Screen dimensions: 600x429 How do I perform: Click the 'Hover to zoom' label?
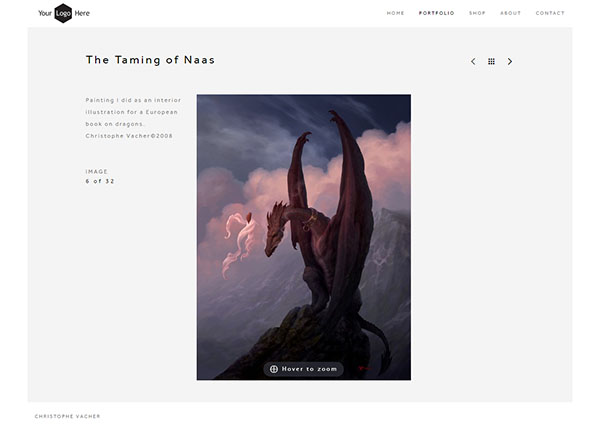point(310,369)
